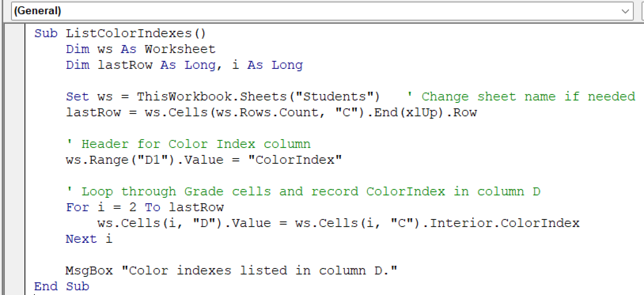Click the MsgBox statement line
The width and height of the screenshot is (644, 295).
[x=231, y=270]
